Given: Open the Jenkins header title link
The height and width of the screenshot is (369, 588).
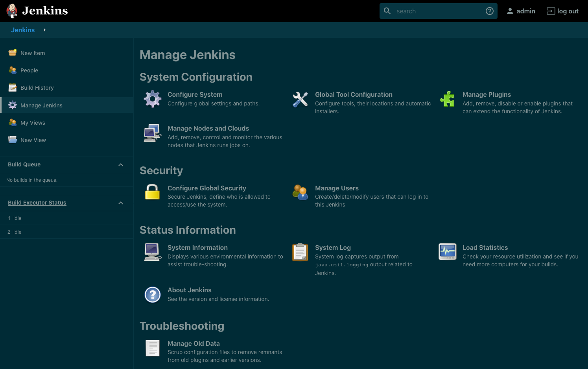Looking at the screenshot, I should click(x=45, y=11).
